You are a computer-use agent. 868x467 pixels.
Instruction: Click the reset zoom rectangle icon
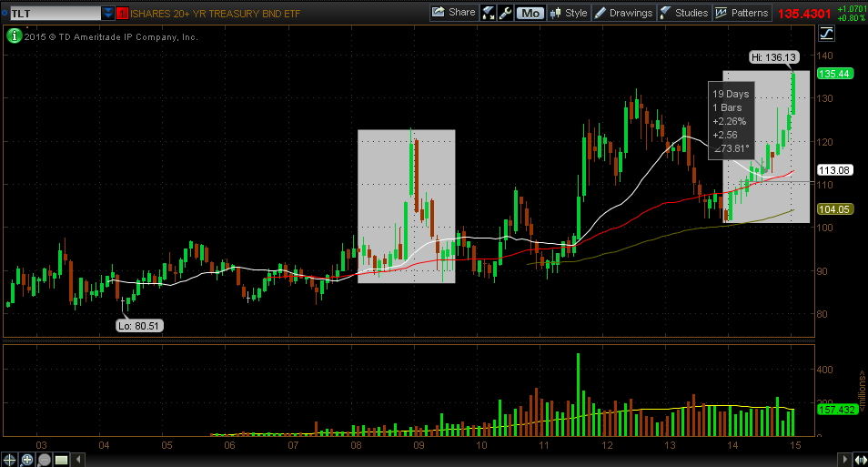point(61,459)
